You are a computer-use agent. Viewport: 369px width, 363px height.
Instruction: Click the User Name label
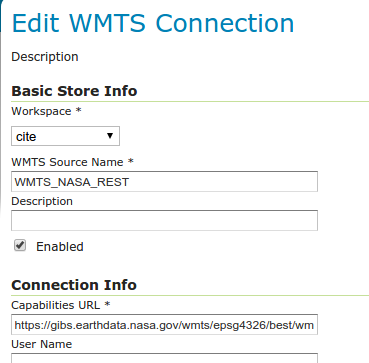(42, 344)
